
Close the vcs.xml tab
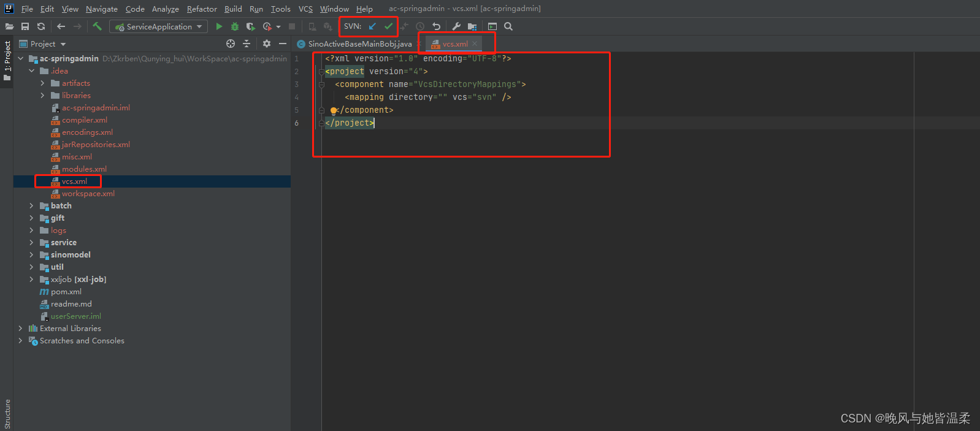[x=475, y=44]
